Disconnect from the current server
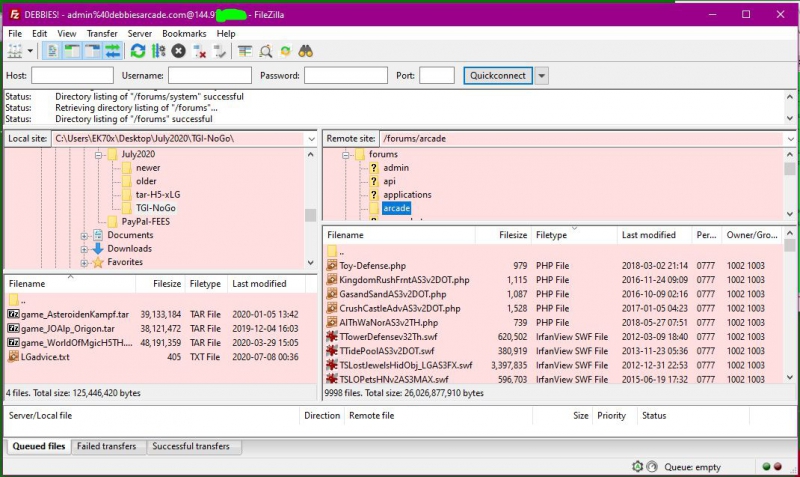 coord(199,51)
